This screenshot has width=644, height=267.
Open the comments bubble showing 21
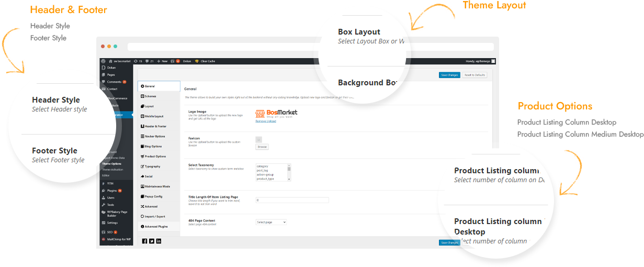(148, 61)
